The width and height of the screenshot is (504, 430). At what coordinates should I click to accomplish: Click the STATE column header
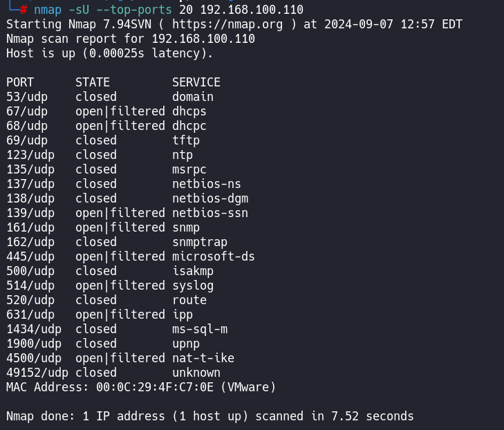point(93,82)
